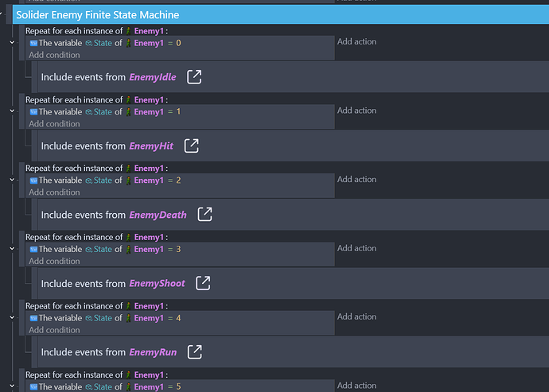Add condition below State = 4 condition
The image size is (549, 392).
pos(54,330)
